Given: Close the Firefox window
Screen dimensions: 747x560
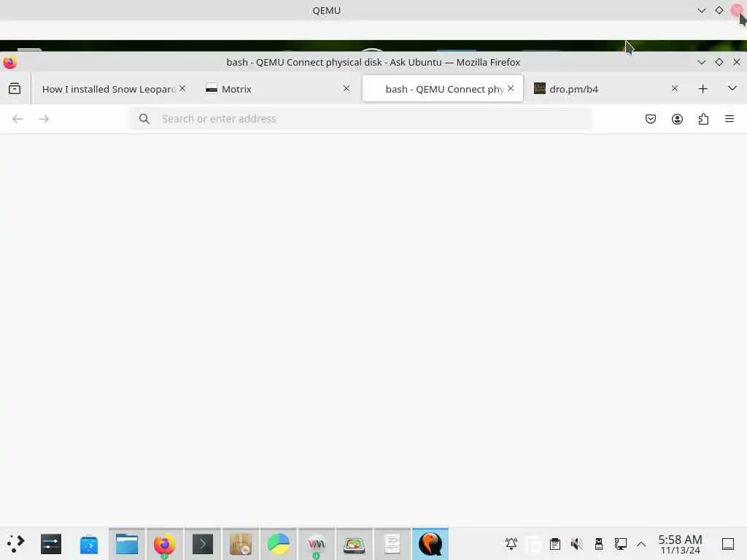Looking at the screenshot, I should (737, 63).
